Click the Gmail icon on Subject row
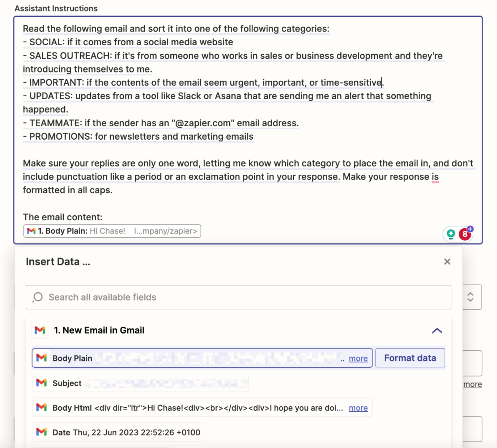This screenshot has width=497, height=448. click(41, 382)
